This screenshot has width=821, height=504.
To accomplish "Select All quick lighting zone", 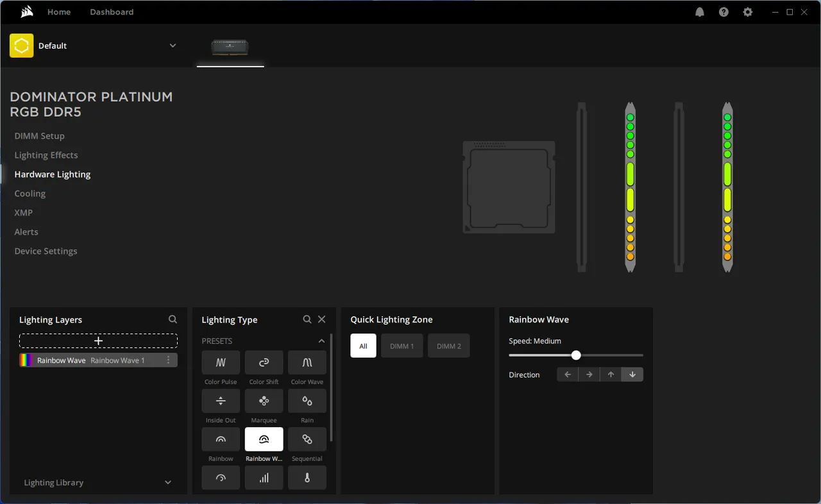I will [363, 346].
